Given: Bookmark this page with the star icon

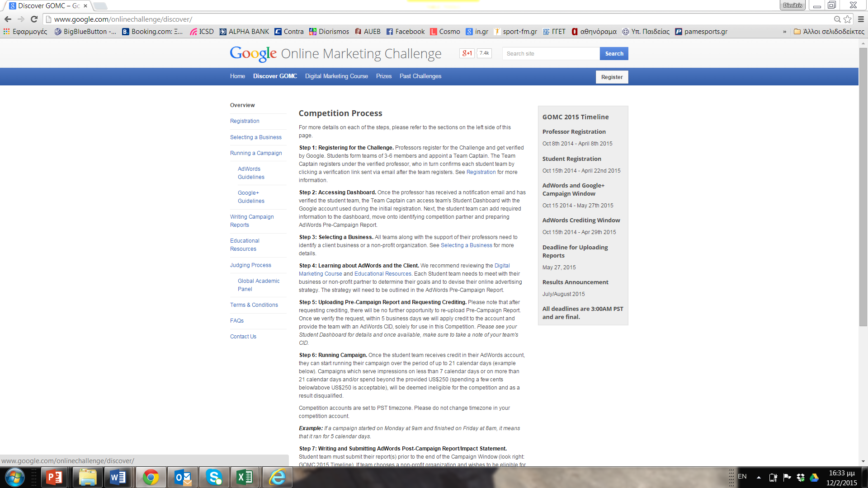Looking at the screenshot, I should pyautogui.click(x=848, y=19).
